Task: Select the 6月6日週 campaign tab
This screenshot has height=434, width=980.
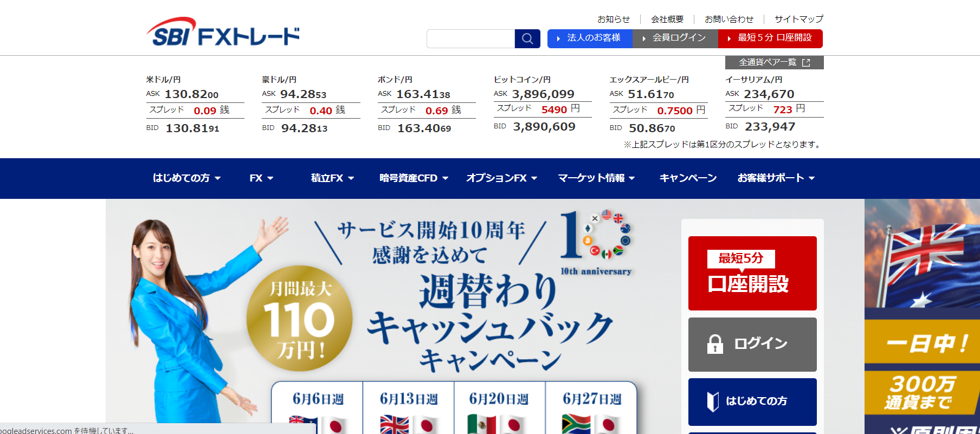Action: click(x=318, y=399)
